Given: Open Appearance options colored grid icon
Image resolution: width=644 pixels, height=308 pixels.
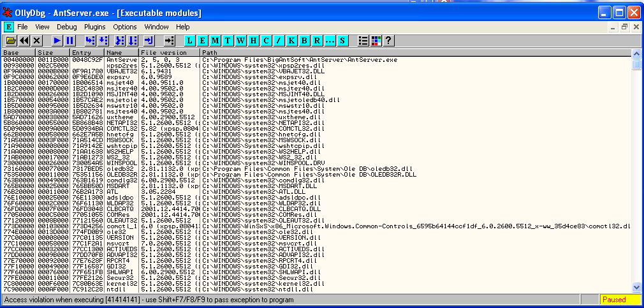Looking at the screenshot, I should (x=376, y=40).
